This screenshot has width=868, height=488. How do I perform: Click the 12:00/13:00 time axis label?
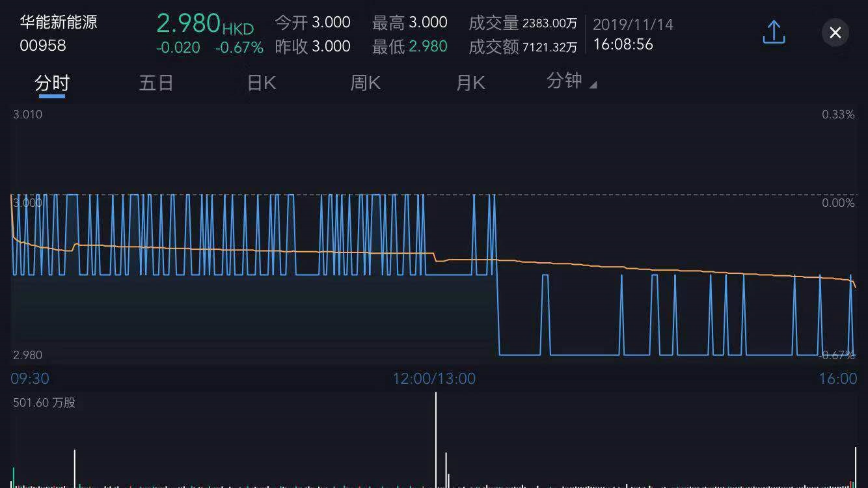point(434,379)
